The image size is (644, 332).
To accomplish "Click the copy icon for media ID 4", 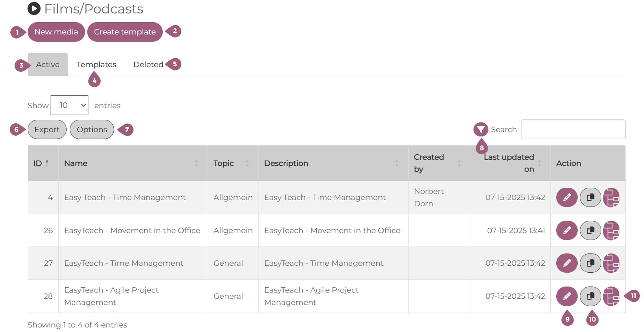I will click(590, 197).
